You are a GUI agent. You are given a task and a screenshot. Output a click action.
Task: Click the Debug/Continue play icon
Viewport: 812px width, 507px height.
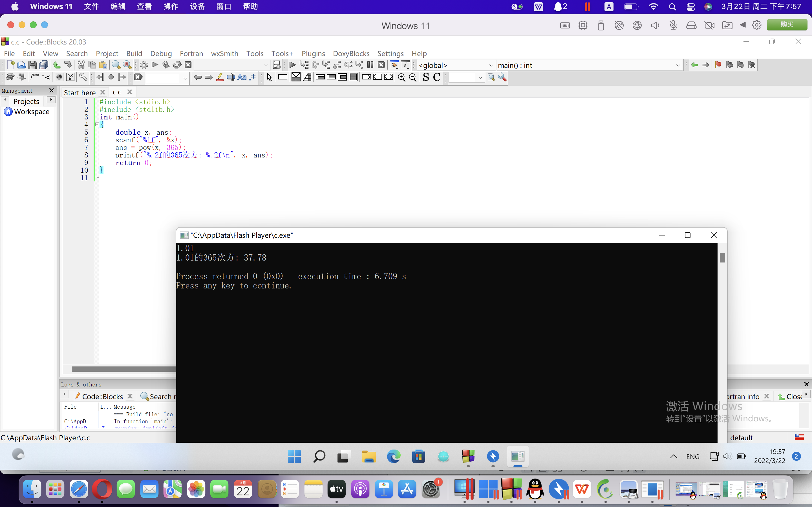[292, 65]
